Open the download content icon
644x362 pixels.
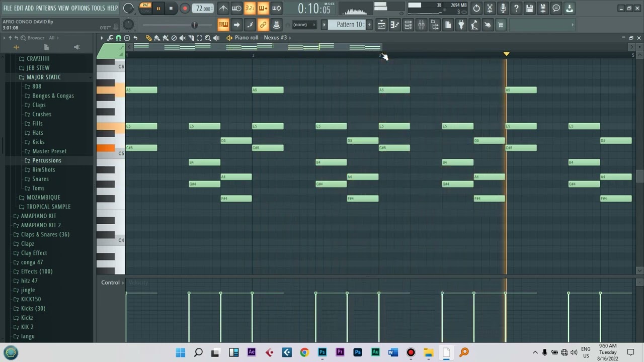[x=570, y=8]
